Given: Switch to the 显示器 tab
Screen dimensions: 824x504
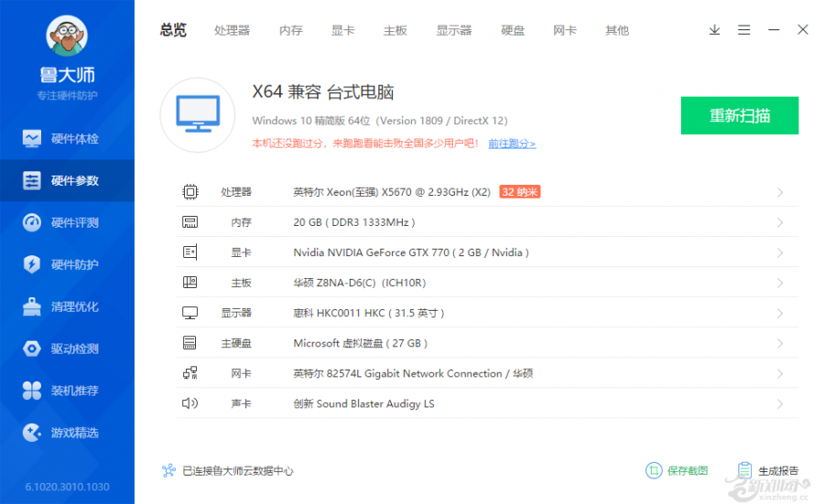Looking at the screenshot, I should click(x=454, y=30).
